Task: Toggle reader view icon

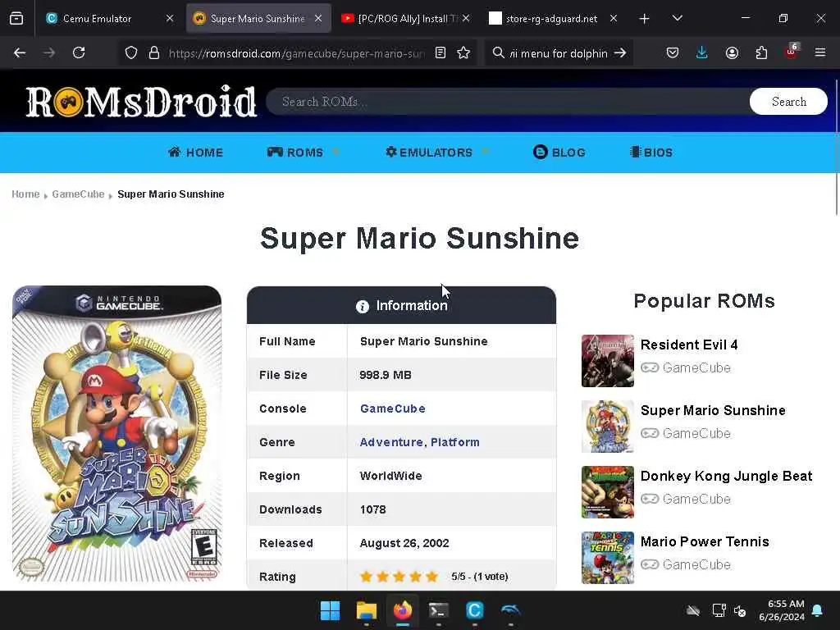Action: pyautogui.click(x=441, y=53)
